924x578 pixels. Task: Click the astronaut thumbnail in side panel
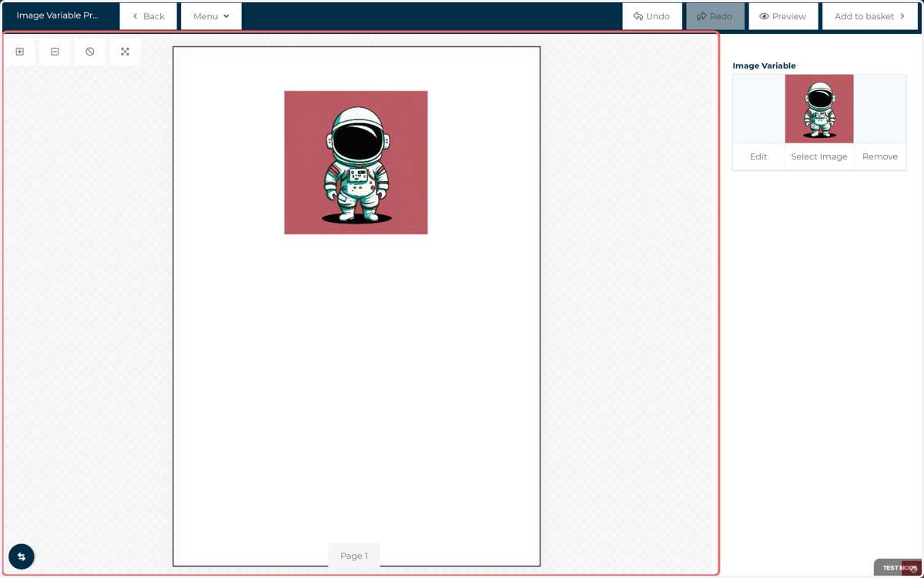click(819, 109)
